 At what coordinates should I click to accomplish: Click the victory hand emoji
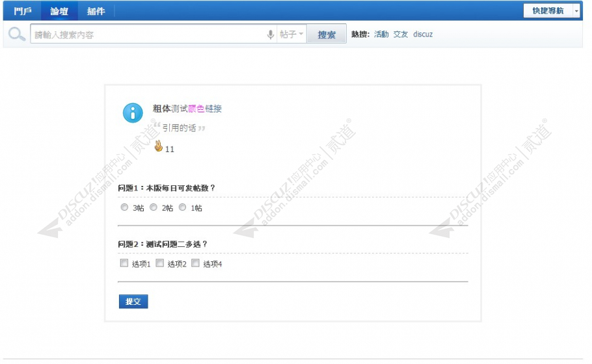pyautogui.click(x=159, y=146)
